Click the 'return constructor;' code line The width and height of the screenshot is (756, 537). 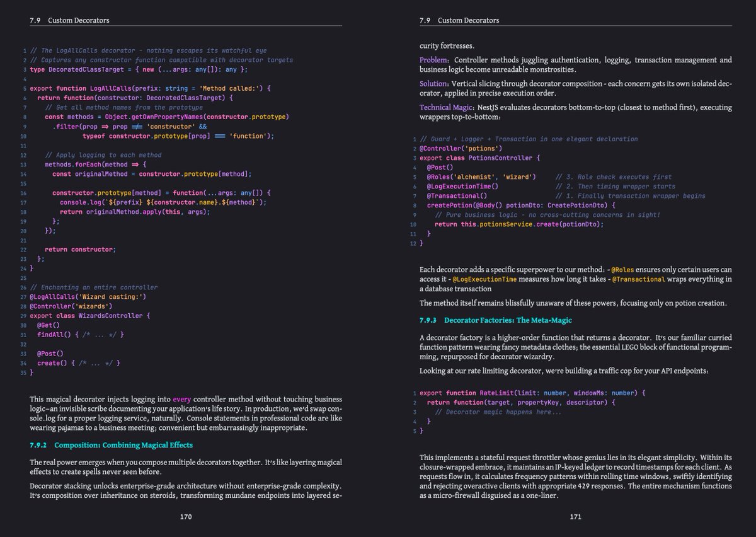(81, 249)
